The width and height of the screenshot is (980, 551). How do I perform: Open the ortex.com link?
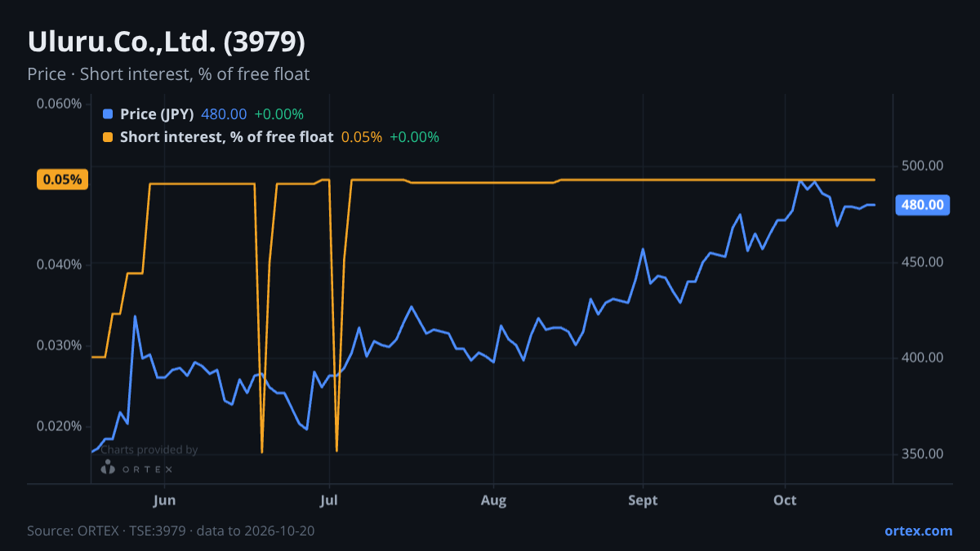click(919, 531)
